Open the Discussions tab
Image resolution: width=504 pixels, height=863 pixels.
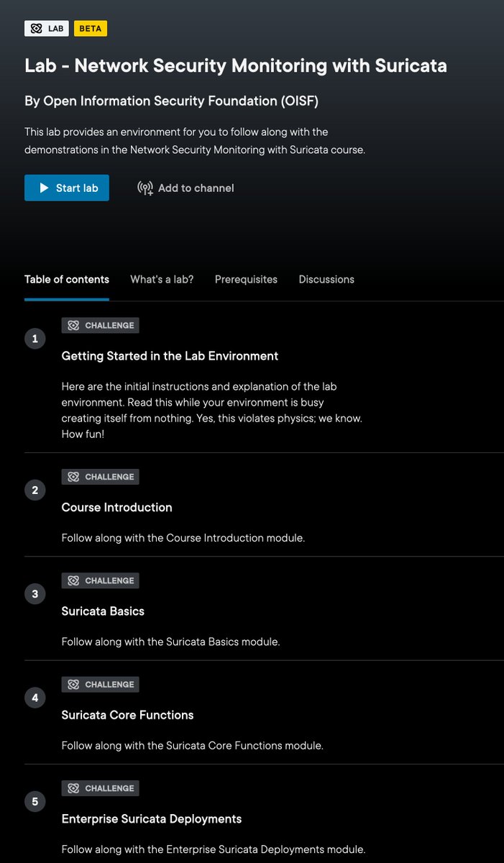point(326,279)
